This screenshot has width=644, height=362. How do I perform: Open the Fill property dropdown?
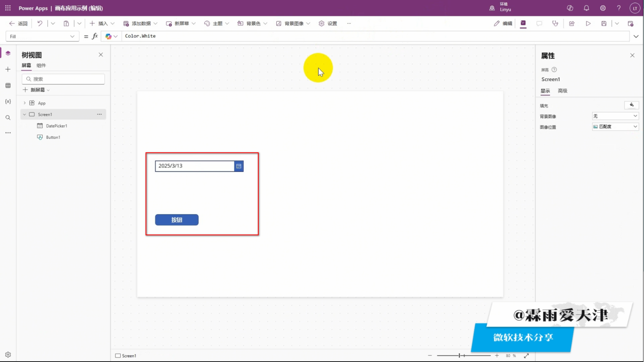tap(42, 36)
